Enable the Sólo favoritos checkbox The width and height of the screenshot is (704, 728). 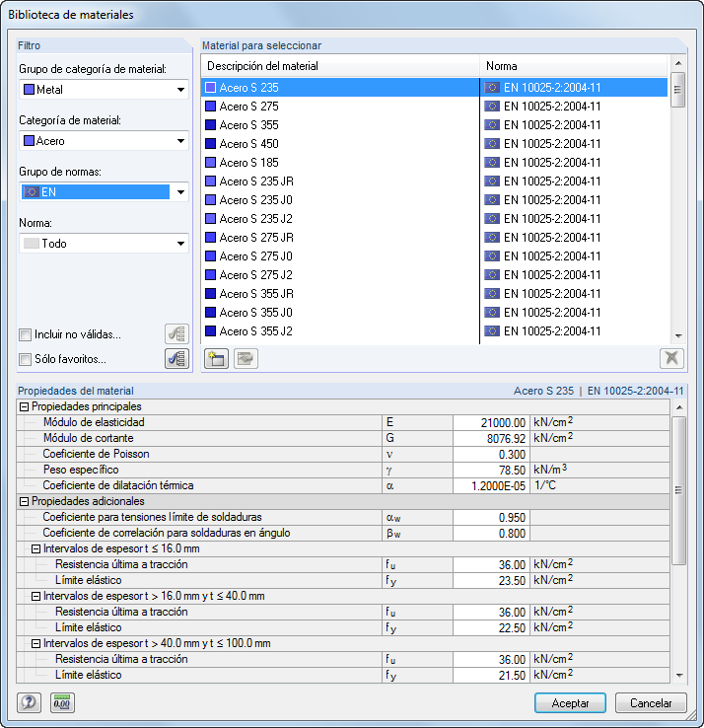pyautogui.click(x=25, y=359)
